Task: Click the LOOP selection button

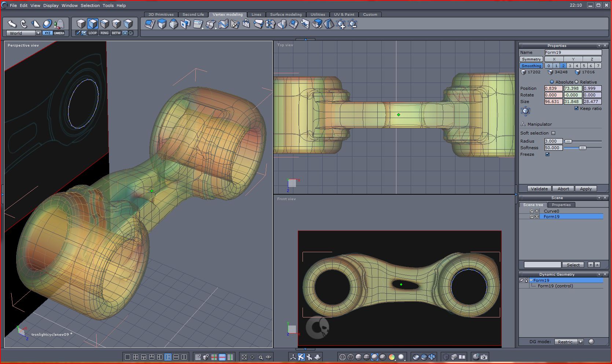Action: tap(93, 33)
